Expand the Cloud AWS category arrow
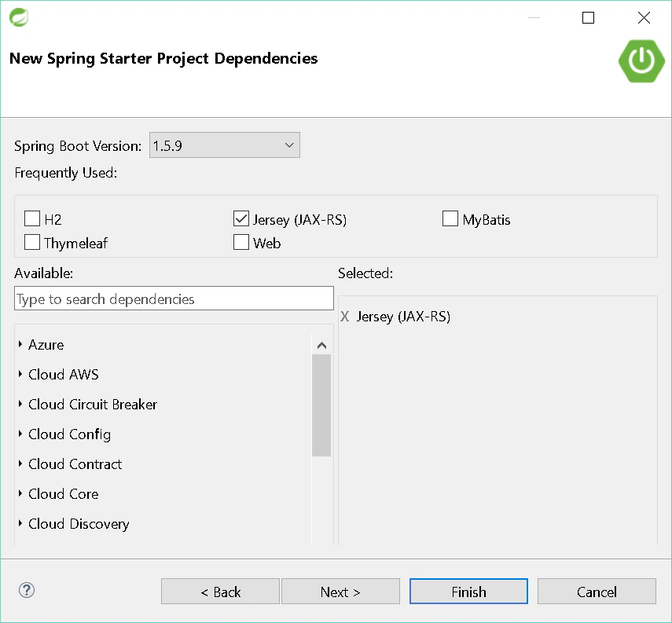Screen dimensions: 672x623 coord(20,374)
